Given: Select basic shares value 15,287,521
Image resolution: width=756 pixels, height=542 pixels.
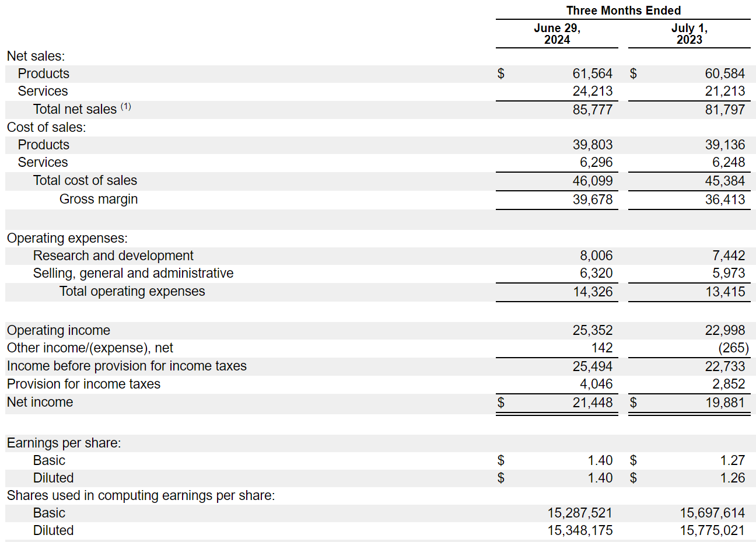Looking at the screenshot, I should pos(580,513).
